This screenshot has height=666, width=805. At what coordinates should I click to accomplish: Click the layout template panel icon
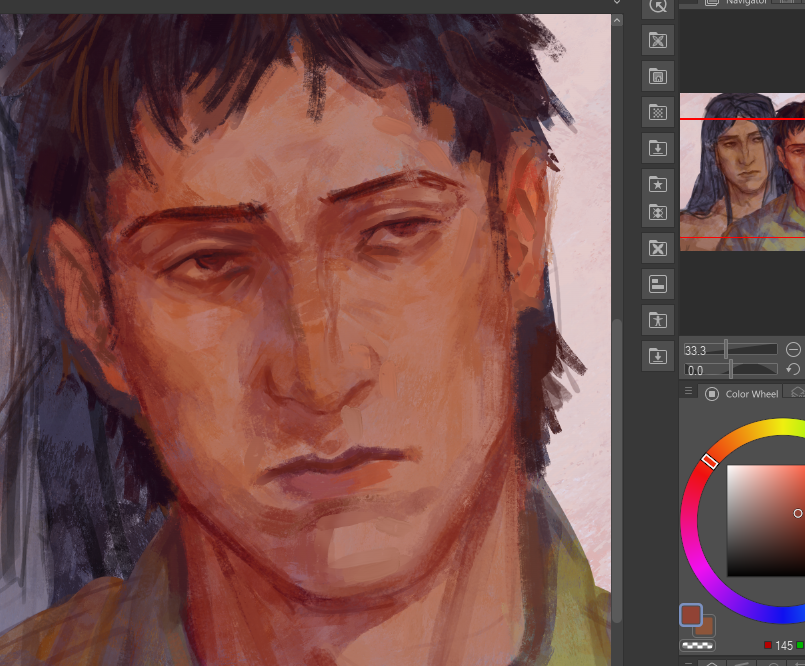(658, 283)
